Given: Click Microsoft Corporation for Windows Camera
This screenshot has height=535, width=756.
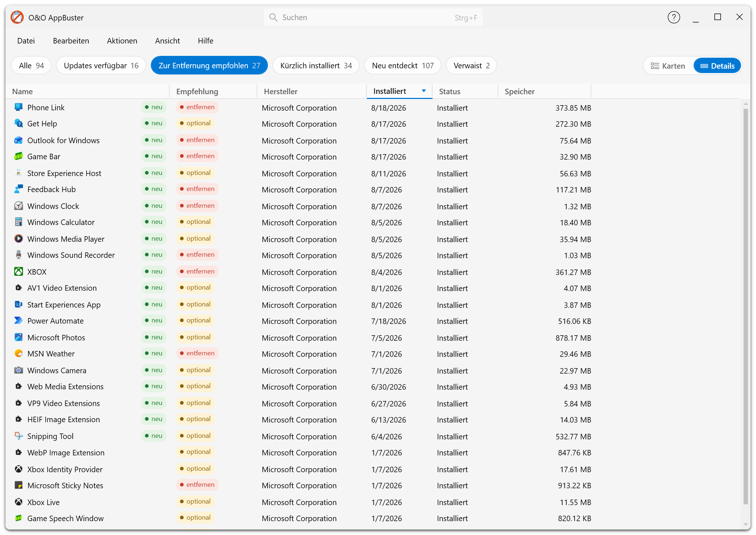Looking at the screenshot, I should click(x=299, y=371).
